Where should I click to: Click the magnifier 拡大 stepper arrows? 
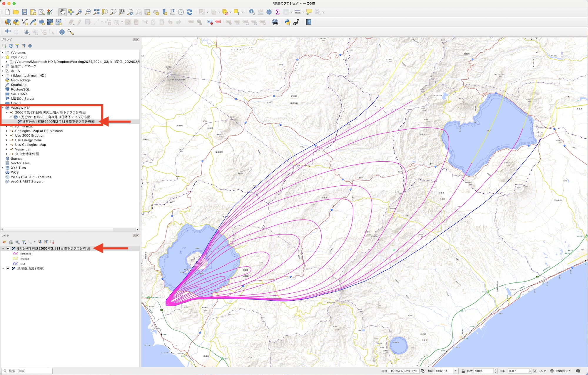(495, 371)
